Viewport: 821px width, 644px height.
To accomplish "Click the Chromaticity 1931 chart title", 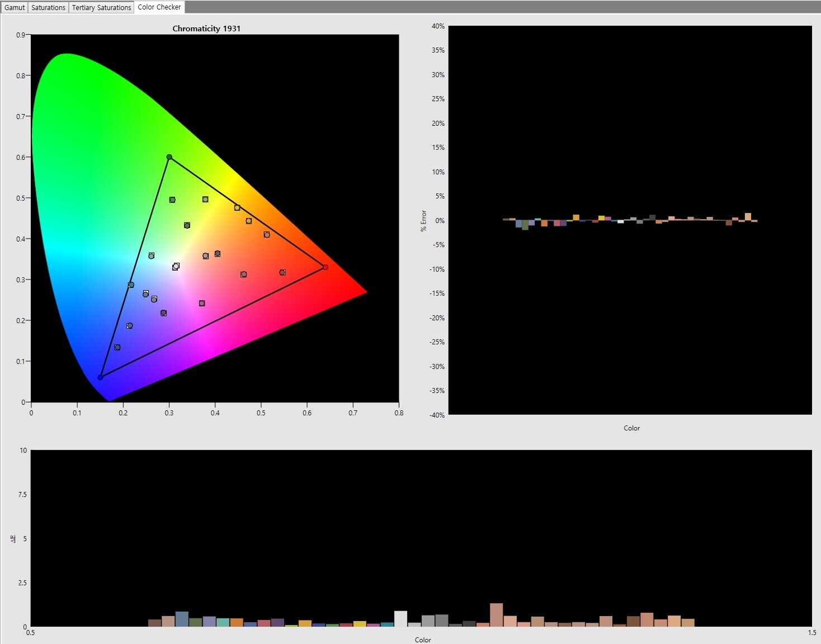I will pyautogui.click(x=206, y=29).
